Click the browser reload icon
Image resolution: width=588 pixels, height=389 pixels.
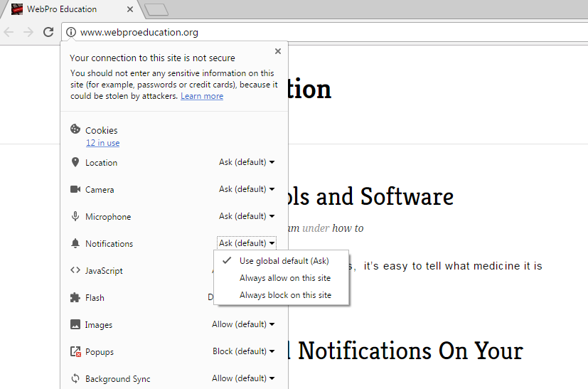click(x=48, y=32)
